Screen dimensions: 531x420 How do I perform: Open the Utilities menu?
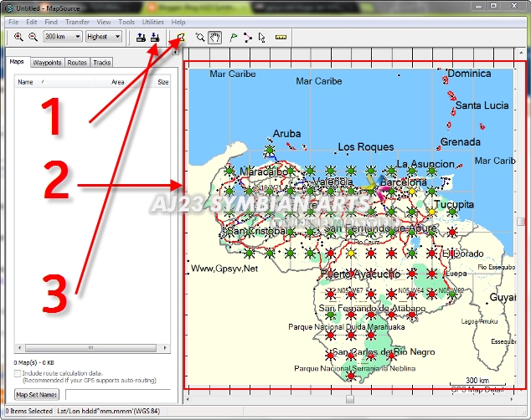click(x=152, y=22)
